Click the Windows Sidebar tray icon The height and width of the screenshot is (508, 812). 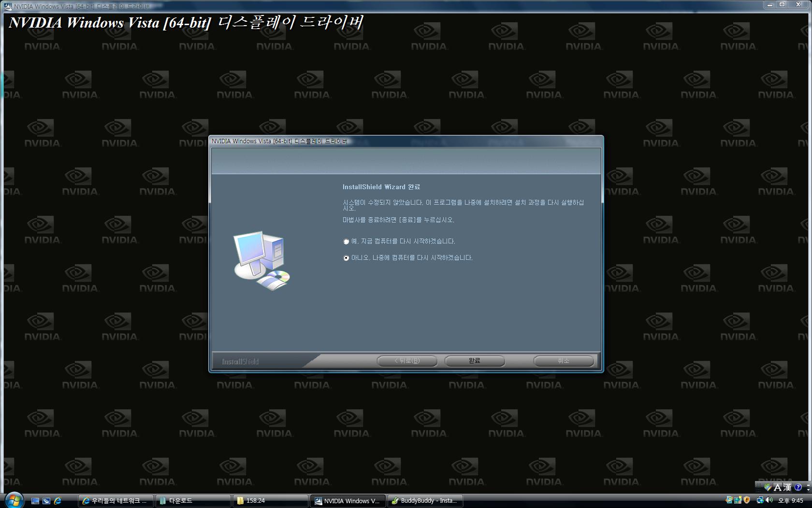(x=738, y=500)
